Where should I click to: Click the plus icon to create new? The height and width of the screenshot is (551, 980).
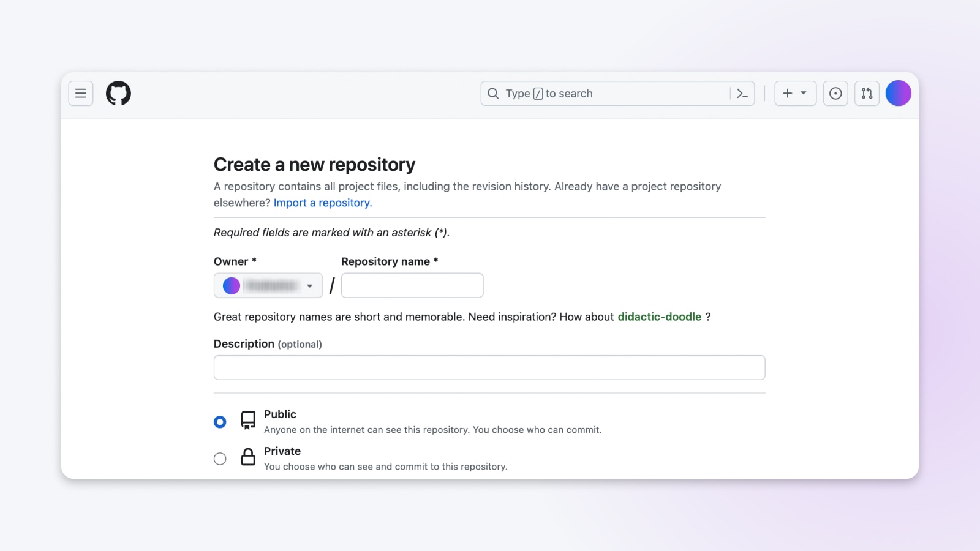(x=787, y=93)
